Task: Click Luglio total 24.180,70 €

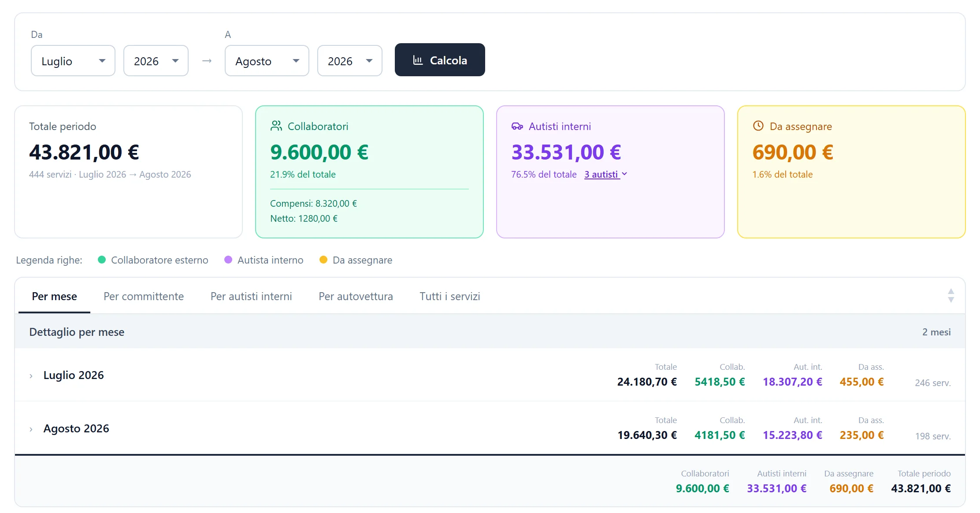Action: tap(647, 382)
